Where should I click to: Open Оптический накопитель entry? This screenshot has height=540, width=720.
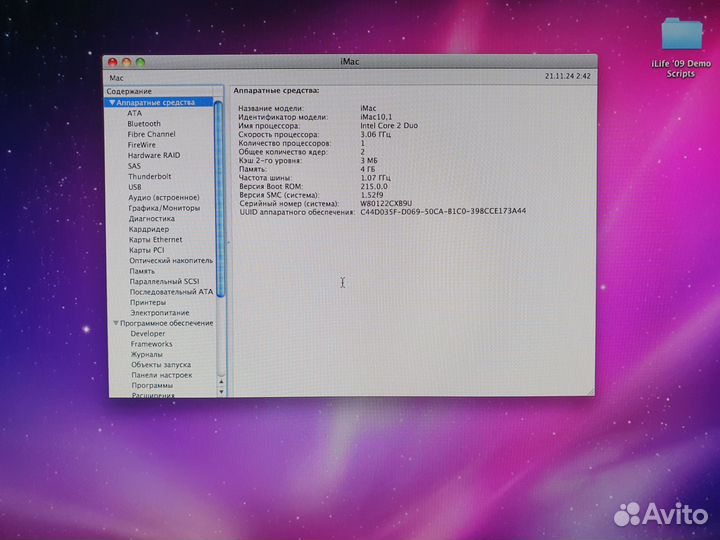pyautogui.click(x=171, y=260)
